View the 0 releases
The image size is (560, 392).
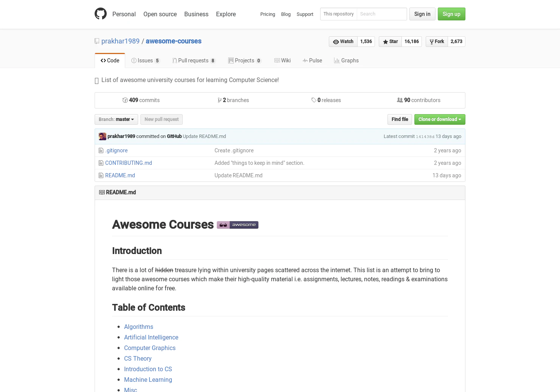[x=326, y=100]
